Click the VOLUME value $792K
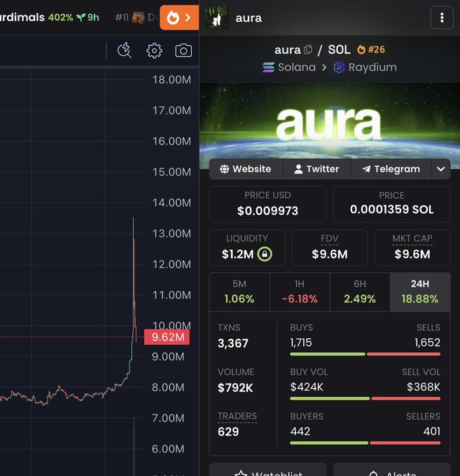The height and width of the screenshot is (476, 460). click(x=235, y=388)
